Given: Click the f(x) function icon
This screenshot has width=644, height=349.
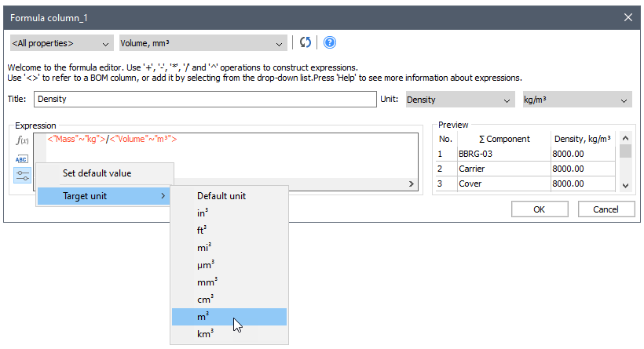Looking at the screenshot, I should tap(22, 140).
